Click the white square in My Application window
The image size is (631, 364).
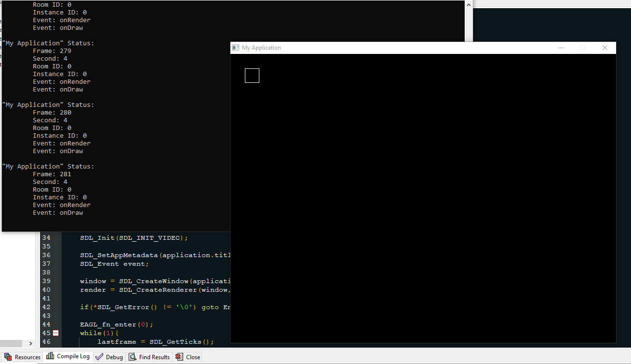point(252,76)
